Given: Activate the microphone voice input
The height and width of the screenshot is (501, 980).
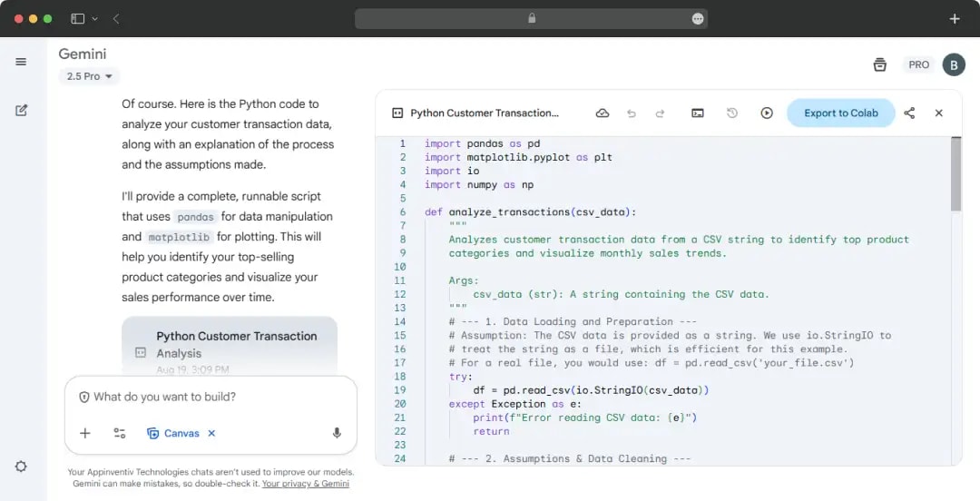Looking at the screenshot, I should coord(337,433).
